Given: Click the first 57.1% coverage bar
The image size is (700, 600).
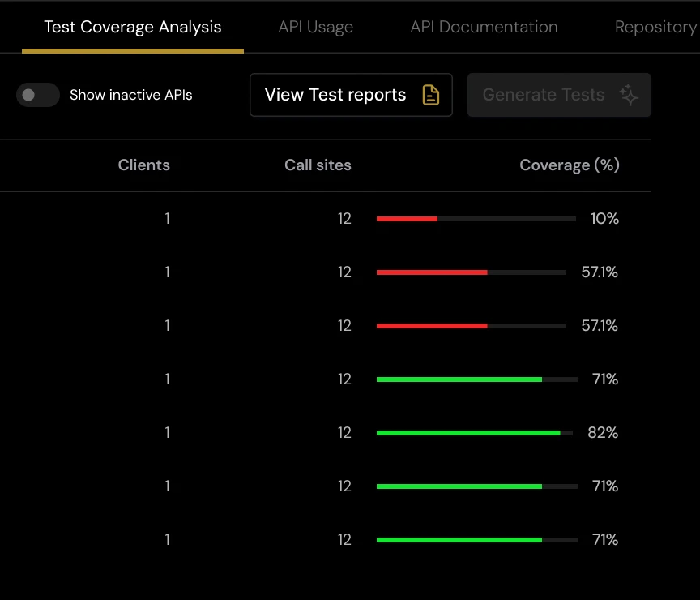Looking at the screenshot, I should pos(470,272).
